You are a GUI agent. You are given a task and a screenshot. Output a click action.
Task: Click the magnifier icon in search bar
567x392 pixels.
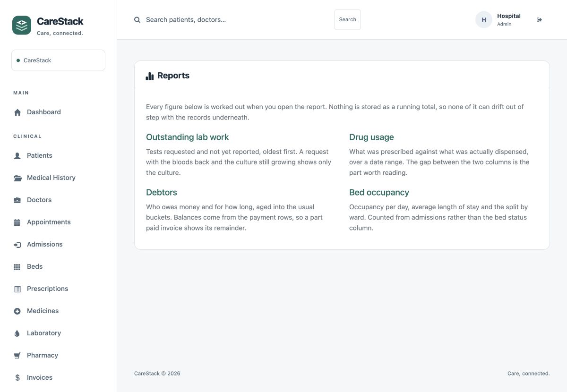coord(137,20)
